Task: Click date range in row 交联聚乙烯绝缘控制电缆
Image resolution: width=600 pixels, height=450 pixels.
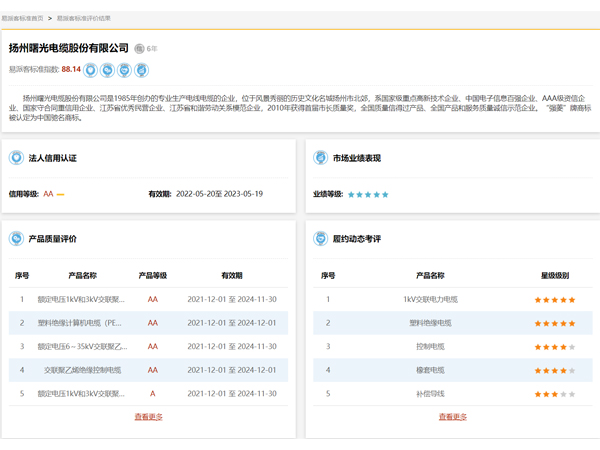Action: pyautogui.click(x=232, y=370)
